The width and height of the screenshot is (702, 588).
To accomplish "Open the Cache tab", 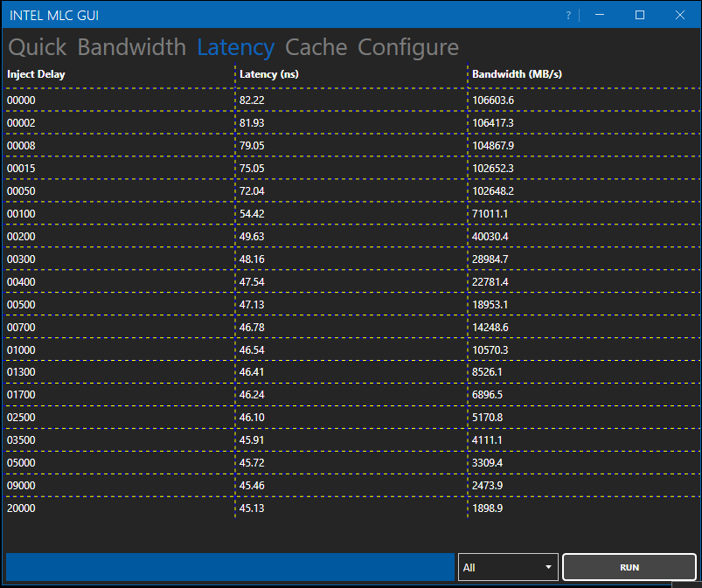I will [316, 47].
